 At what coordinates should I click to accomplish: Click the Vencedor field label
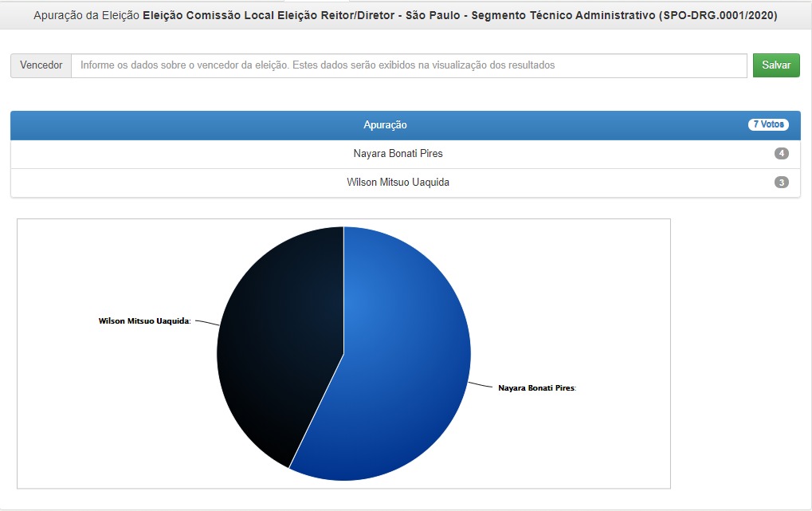41,65
